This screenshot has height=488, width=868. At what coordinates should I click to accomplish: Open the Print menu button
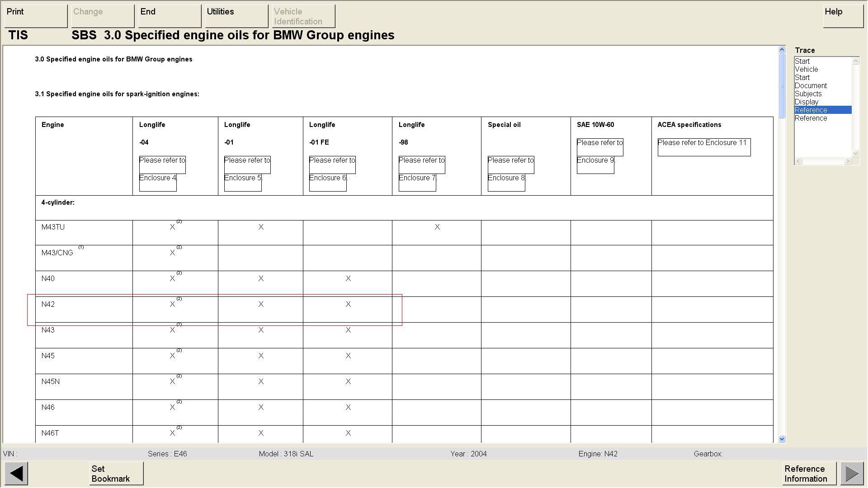point(36,16)
